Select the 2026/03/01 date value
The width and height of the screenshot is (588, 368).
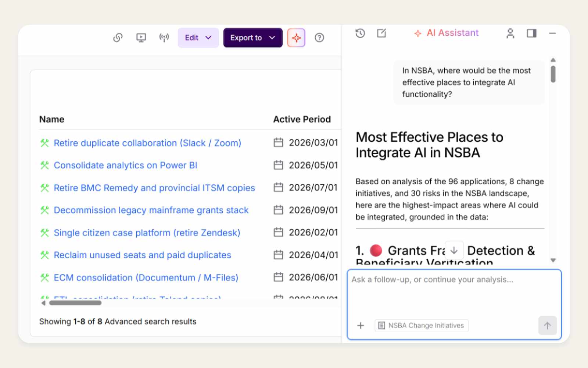click(x=313, y=142)
